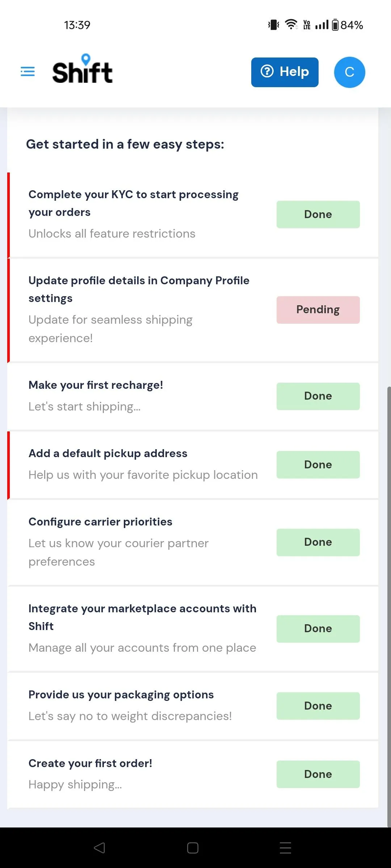Open the hamburger menu icon

[x=28, y=72]
